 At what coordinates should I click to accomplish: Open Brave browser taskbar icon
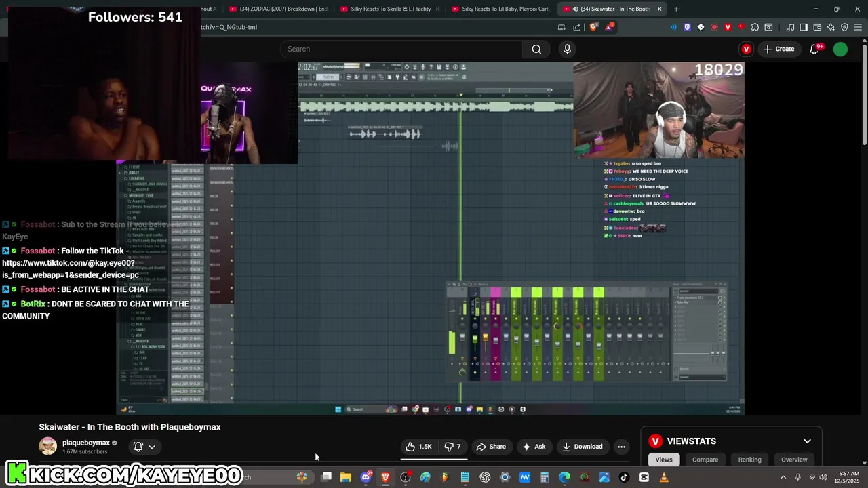click(x=385, y=477)
